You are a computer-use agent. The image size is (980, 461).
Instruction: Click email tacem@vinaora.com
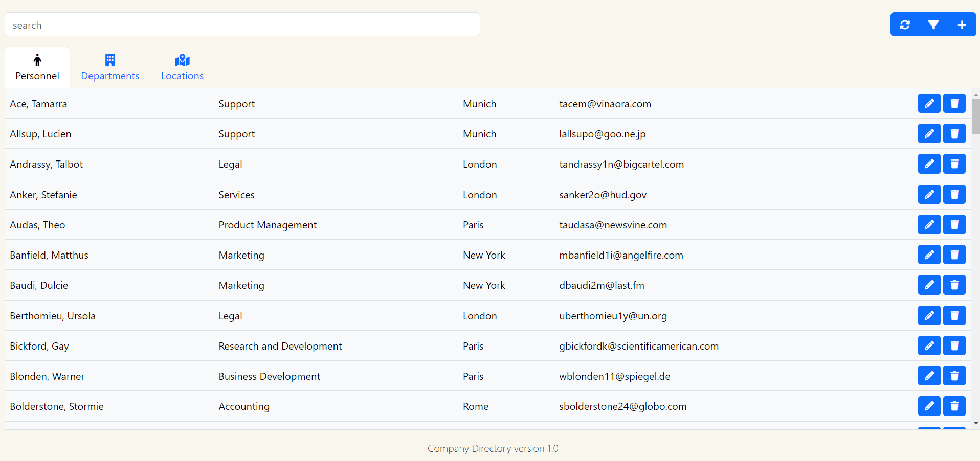pos(605,104)
